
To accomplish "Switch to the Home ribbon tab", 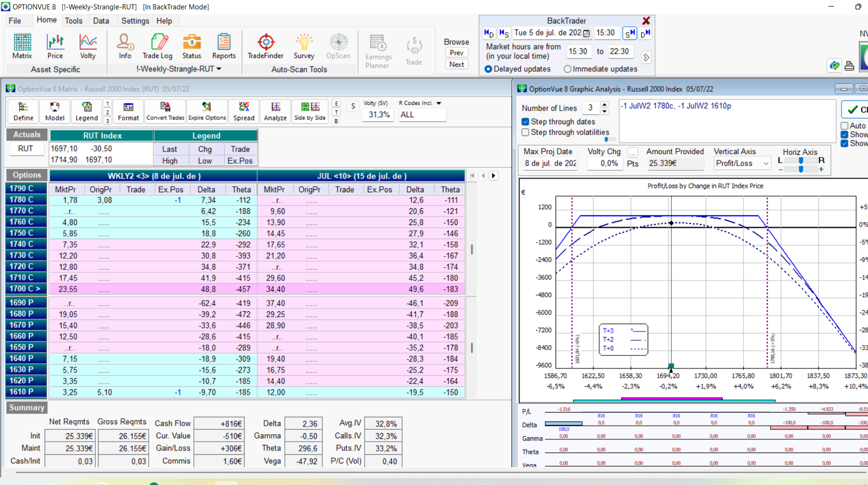I will click(x=47, y=20).
